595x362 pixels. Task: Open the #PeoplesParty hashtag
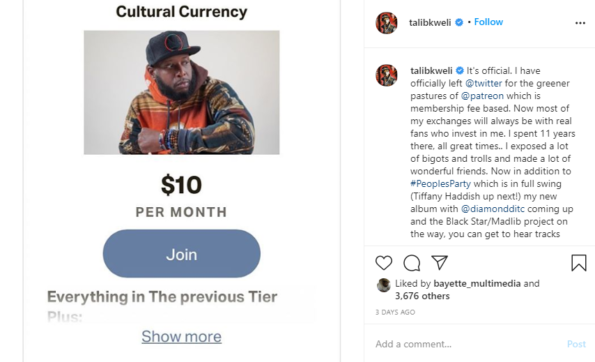point(441,184)
